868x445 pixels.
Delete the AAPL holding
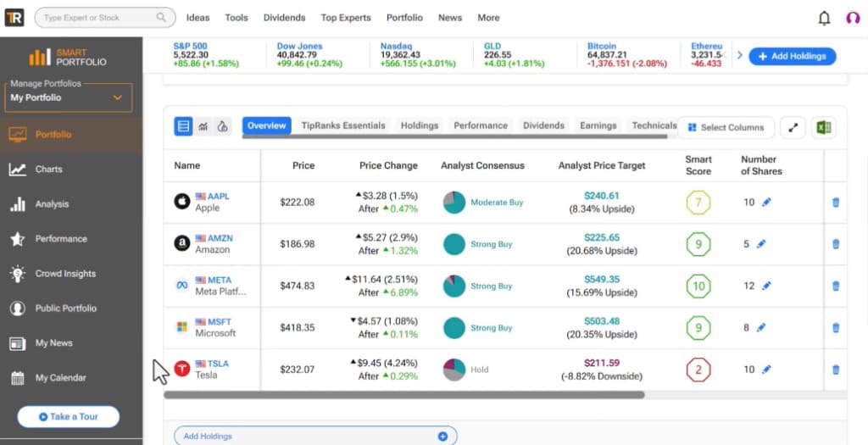(x=836, y=203)
